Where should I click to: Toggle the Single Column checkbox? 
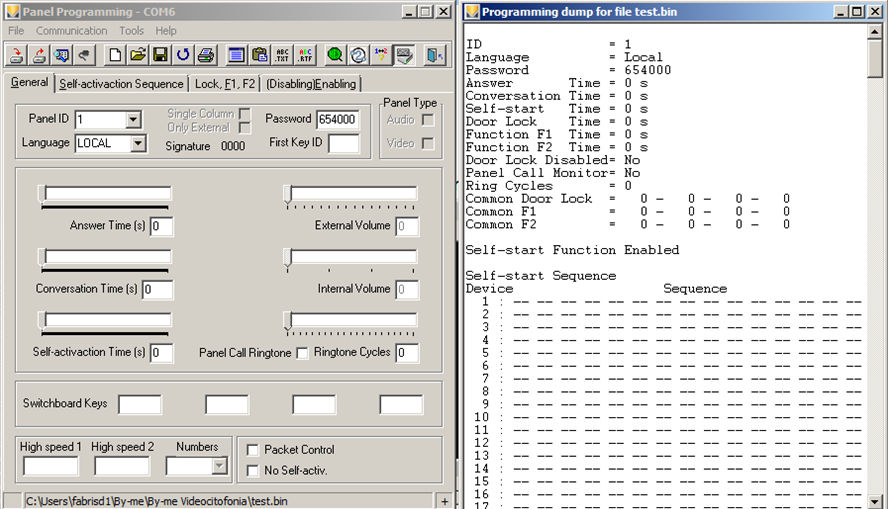coord(245,114)
